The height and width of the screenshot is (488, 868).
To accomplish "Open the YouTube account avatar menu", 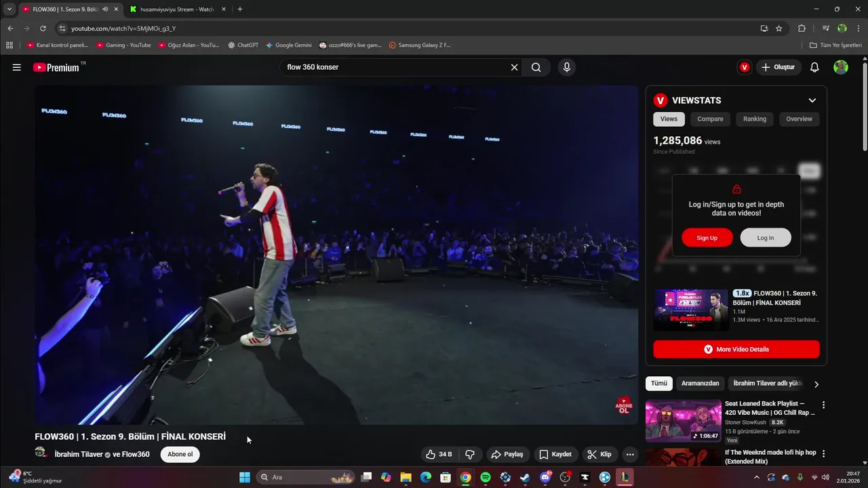I will pos(841,67).
